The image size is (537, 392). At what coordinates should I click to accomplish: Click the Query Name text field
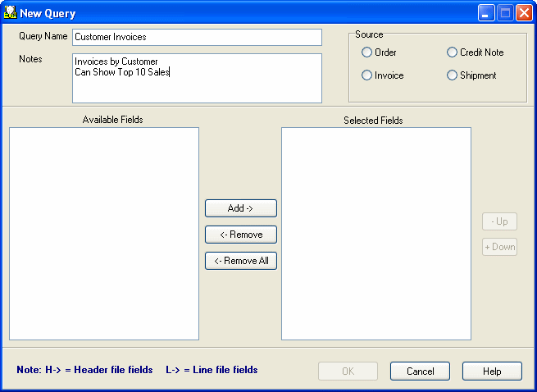tap(197, 37)
